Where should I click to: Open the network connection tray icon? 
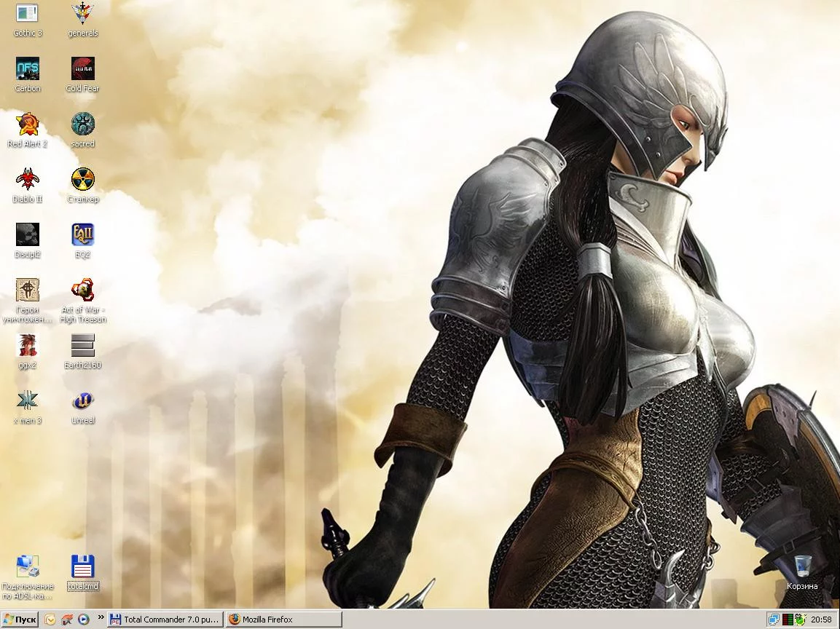click(x=774, y=620)
